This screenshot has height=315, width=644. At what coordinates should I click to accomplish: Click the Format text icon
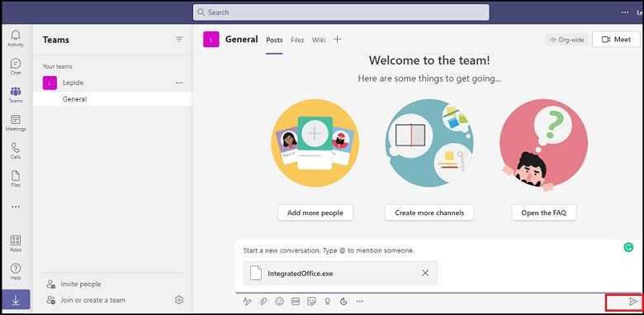247,302
